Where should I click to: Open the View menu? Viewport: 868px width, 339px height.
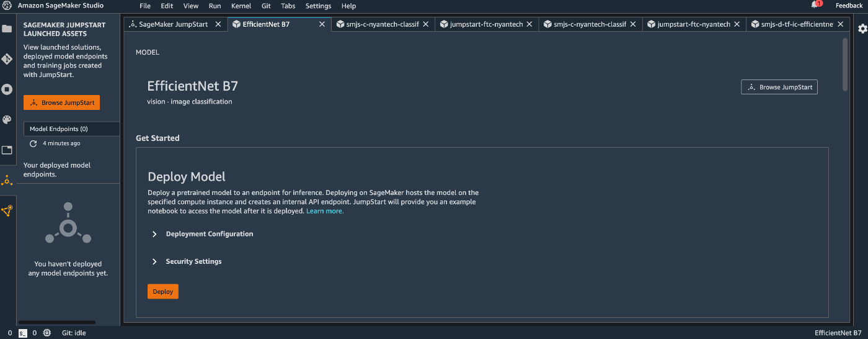[191, 6]
